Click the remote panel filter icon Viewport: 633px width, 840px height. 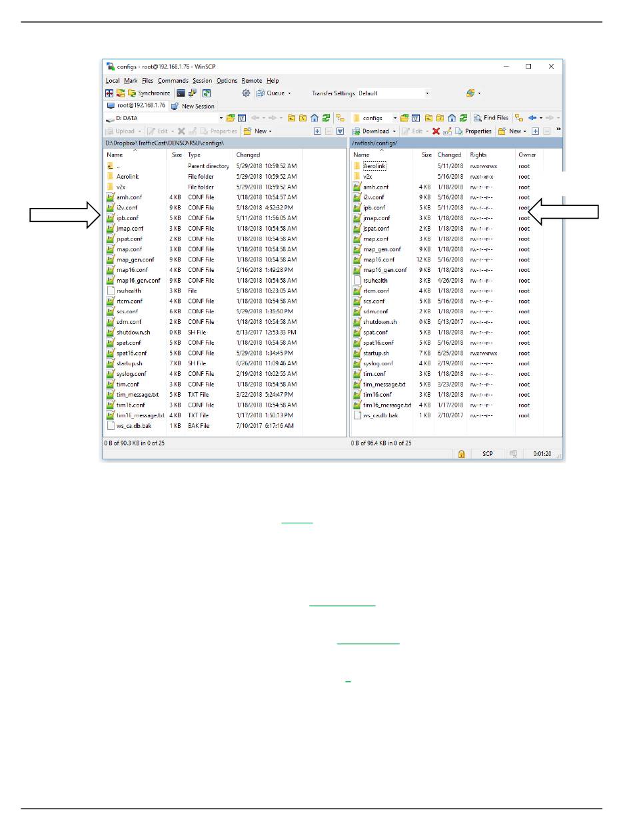(416, 118)
